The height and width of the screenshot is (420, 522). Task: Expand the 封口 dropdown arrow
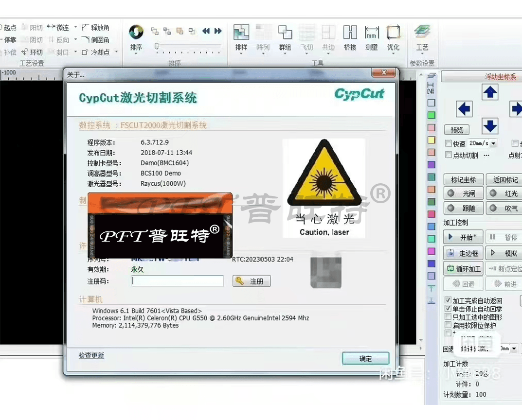coord(75,52)
